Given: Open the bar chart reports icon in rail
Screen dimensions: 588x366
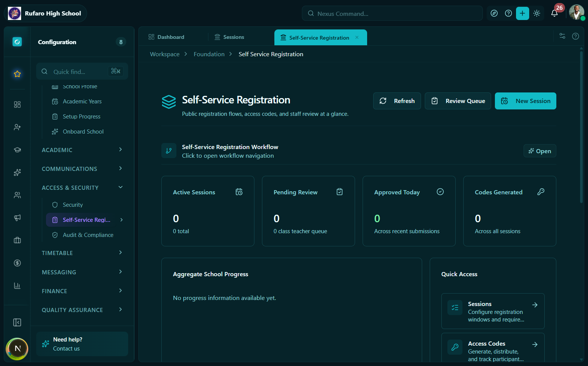Looking at the screenshot, I should pyautogui.click(x=17, y=286).
